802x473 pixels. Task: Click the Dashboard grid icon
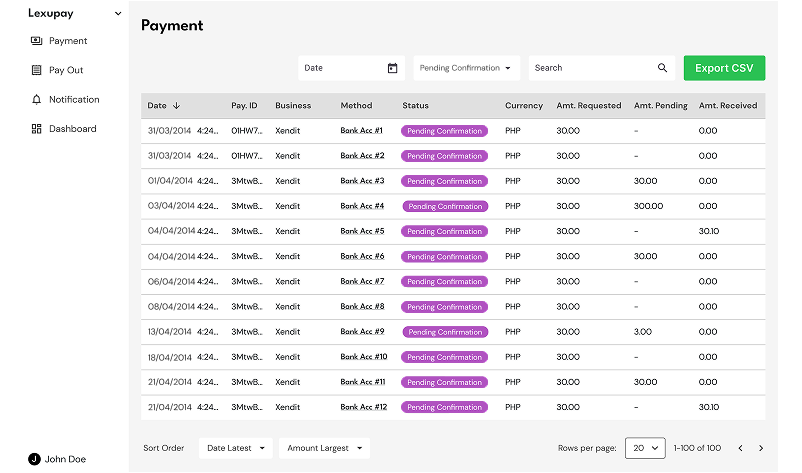[x=37, y=129]
